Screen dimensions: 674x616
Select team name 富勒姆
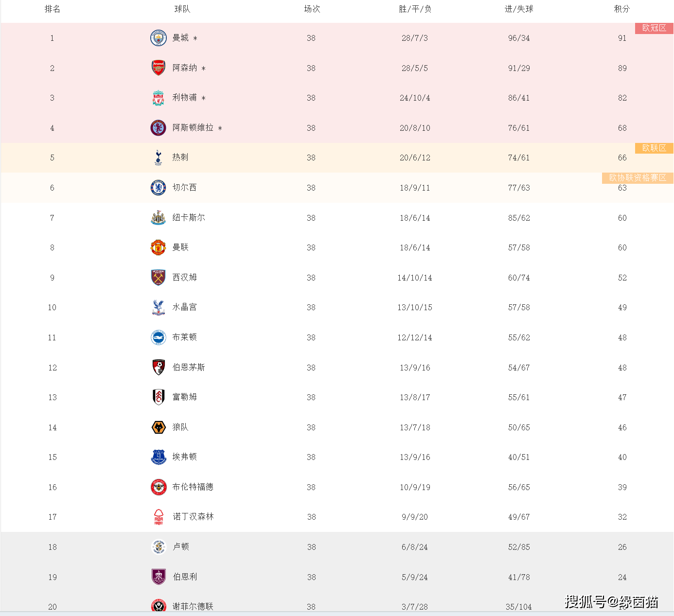click(185, 397)
